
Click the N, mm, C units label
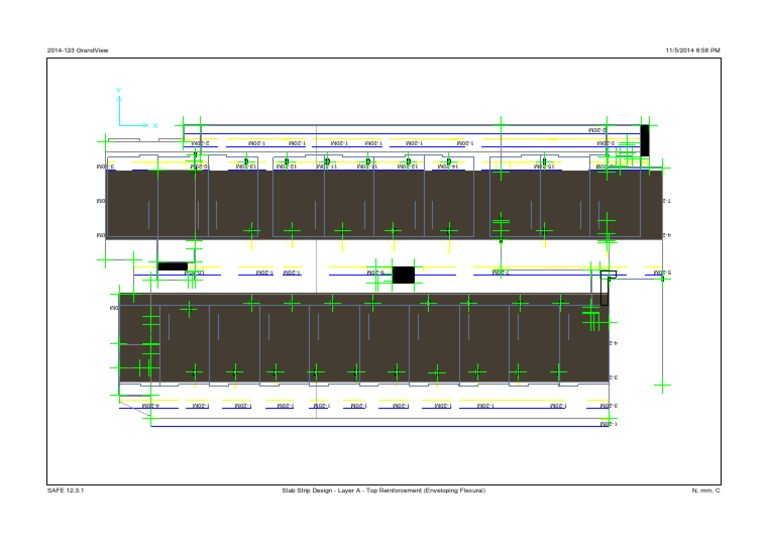tap(706, 490)
